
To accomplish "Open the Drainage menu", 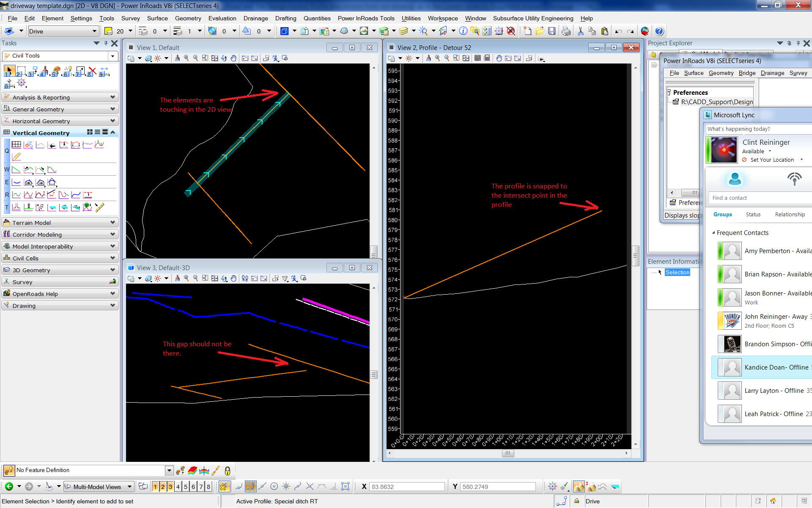I will (x=255, y=18).
